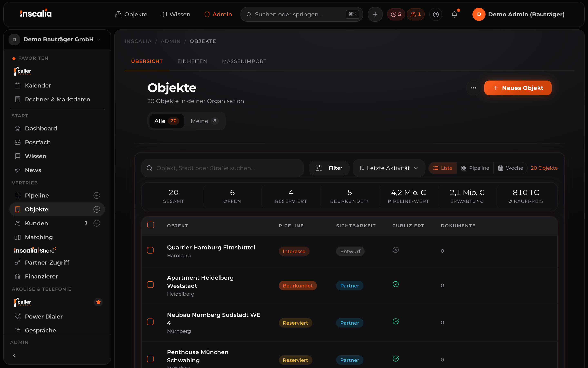Image resolution: width=588 pixels, height=368 pixels.
Task: Open Matching in sidebar
Action: [57, 237]
